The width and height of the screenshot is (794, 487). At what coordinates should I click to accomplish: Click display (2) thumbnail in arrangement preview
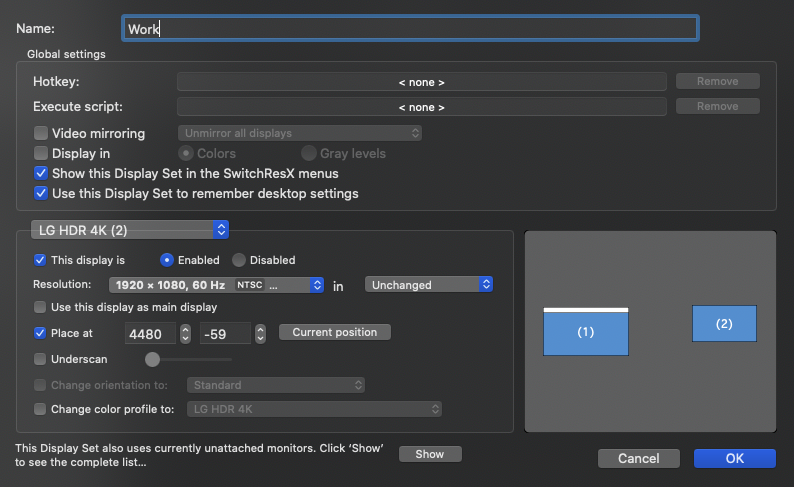click(x=724, y=324)
